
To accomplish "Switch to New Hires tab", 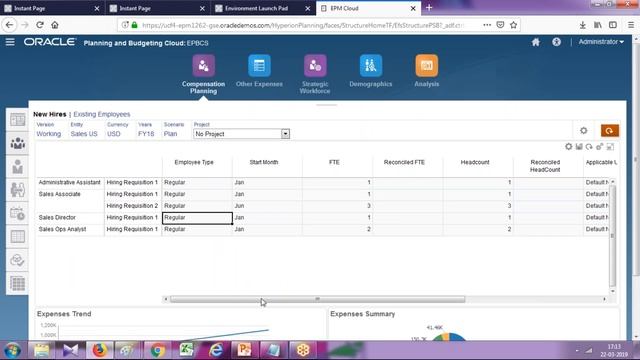I will [x=49, y=114].
